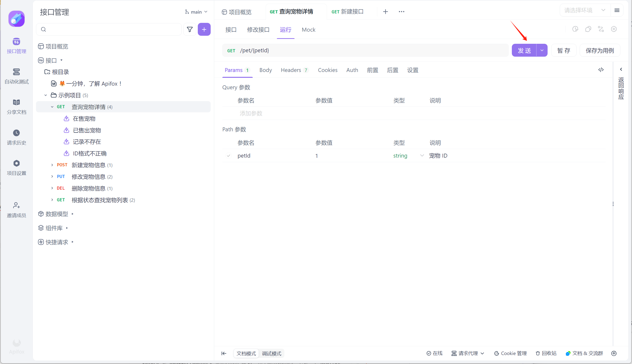
Task: Switch to 调试模式
Action: pyautogui.click(x=271, y=353)
